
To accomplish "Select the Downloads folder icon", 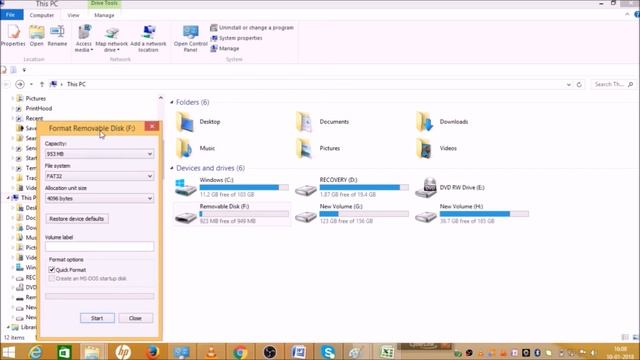I will click(425, 122).
